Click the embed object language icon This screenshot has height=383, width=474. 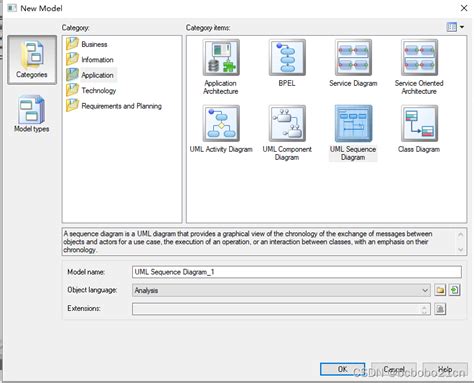tap(454, 290)
